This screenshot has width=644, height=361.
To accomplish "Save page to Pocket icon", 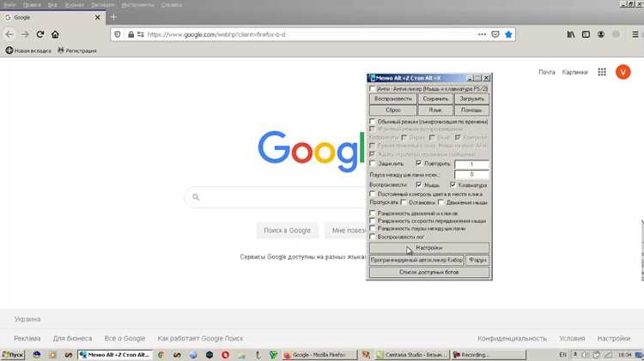I will click(x=495, y=34).
